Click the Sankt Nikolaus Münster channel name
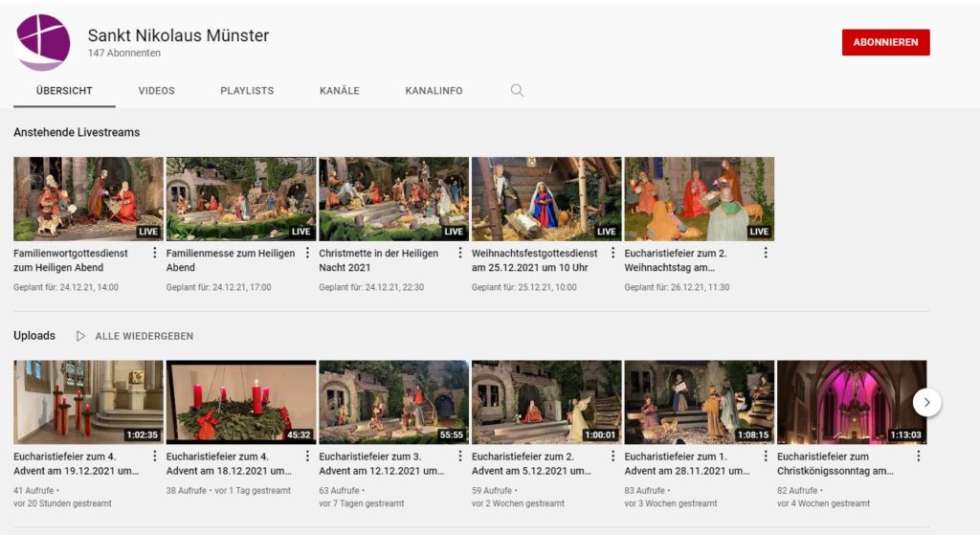The height and width of the screenshot is (535, 980). pyautogui.click(x=178, y=35)
